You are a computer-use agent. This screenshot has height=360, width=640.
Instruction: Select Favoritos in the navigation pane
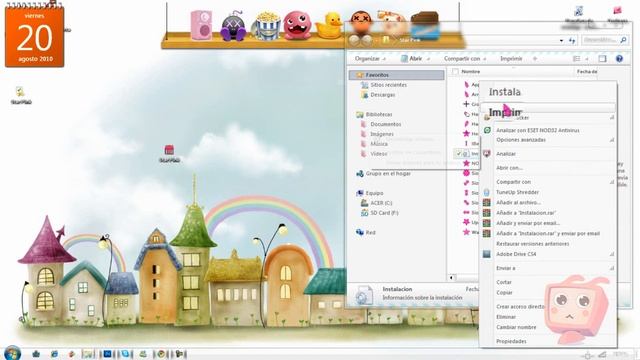[396, 75]
